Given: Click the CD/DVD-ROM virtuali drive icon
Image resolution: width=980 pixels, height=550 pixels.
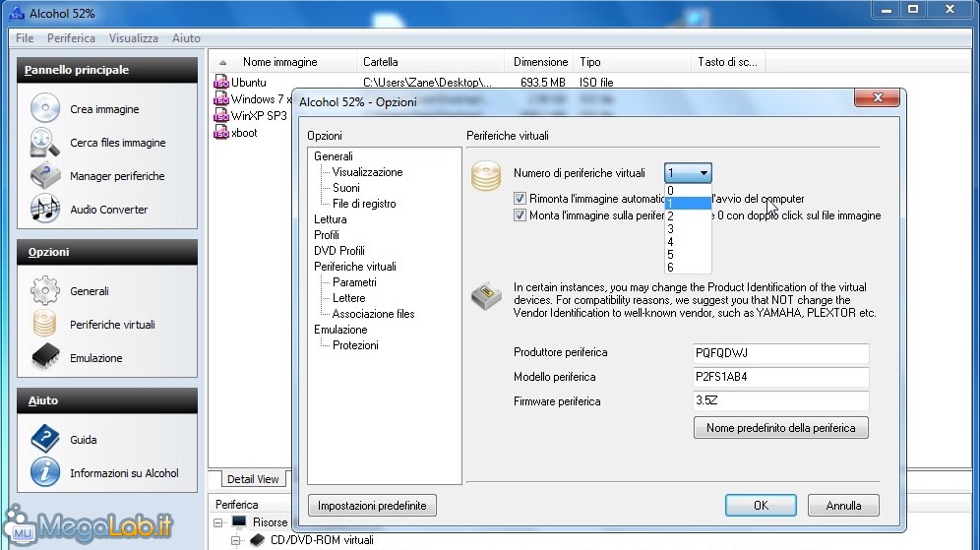Looking at the screenshot, I should pos(257,539).
